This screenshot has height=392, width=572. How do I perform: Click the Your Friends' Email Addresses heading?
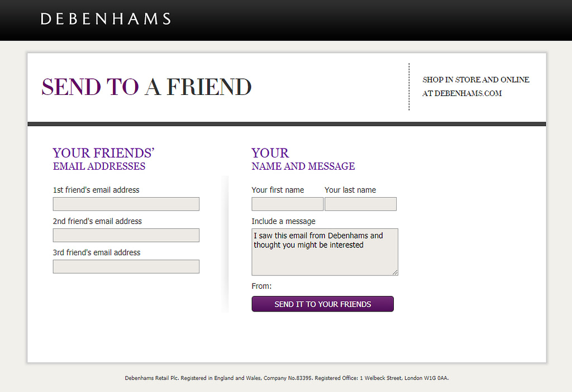point(103,159)
